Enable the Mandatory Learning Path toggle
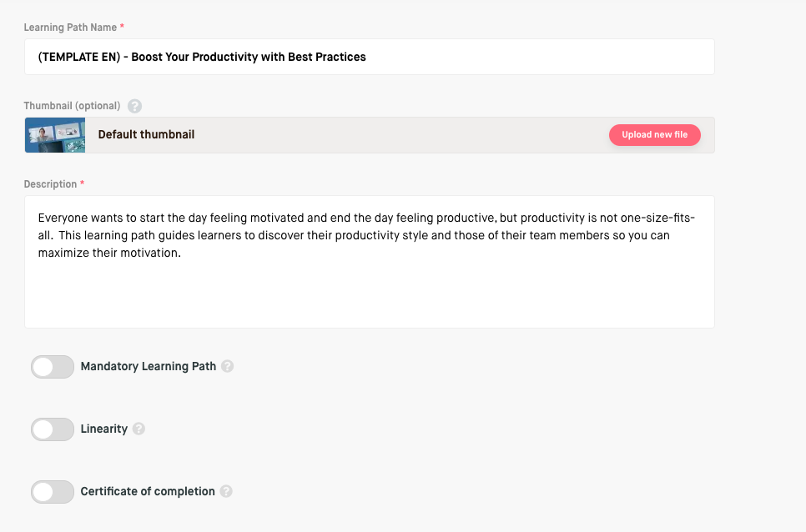 [53, 367]
